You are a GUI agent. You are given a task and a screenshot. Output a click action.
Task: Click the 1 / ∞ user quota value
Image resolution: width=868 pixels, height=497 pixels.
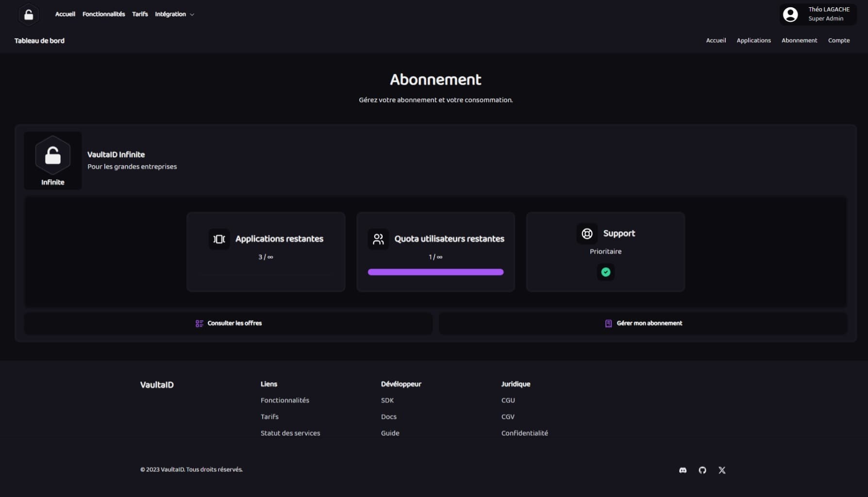click(435, 257)
